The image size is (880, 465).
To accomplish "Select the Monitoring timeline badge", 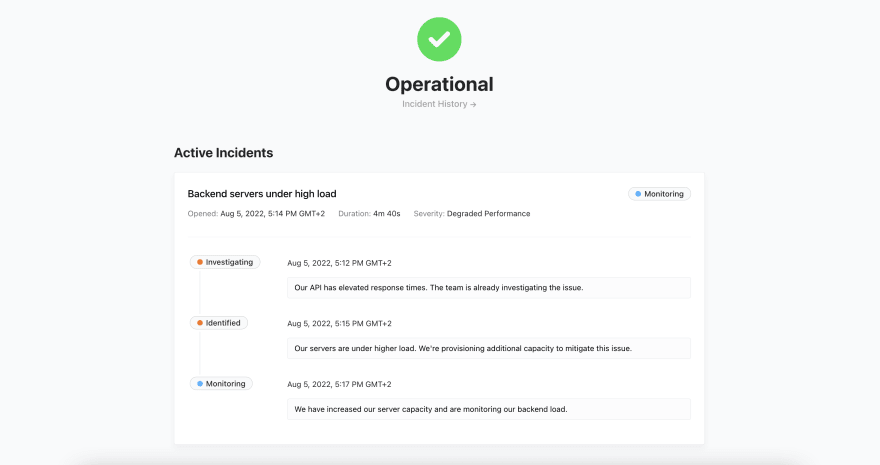I will click(221, 384).
